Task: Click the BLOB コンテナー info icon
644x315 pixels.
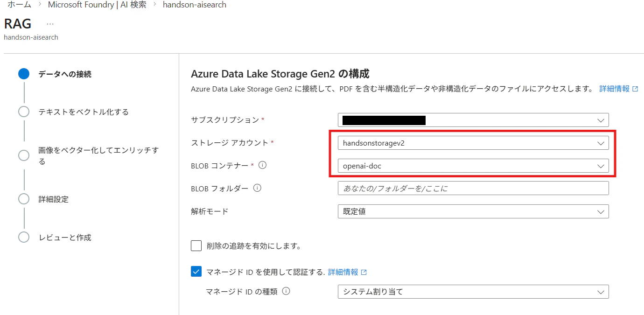Action: coord(262,165)
